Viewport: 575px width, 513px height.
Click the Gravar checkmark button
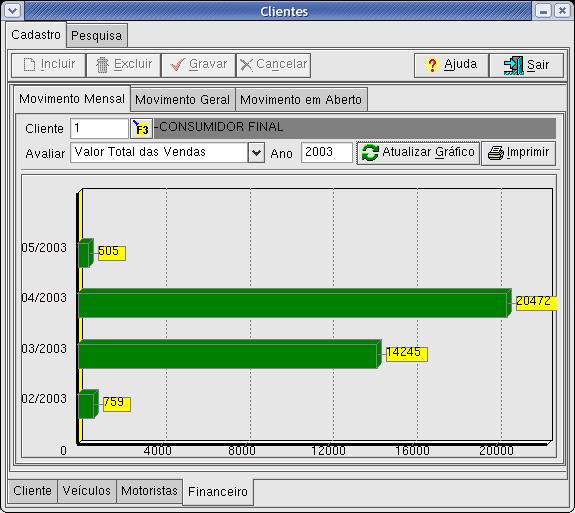point(198,65)
